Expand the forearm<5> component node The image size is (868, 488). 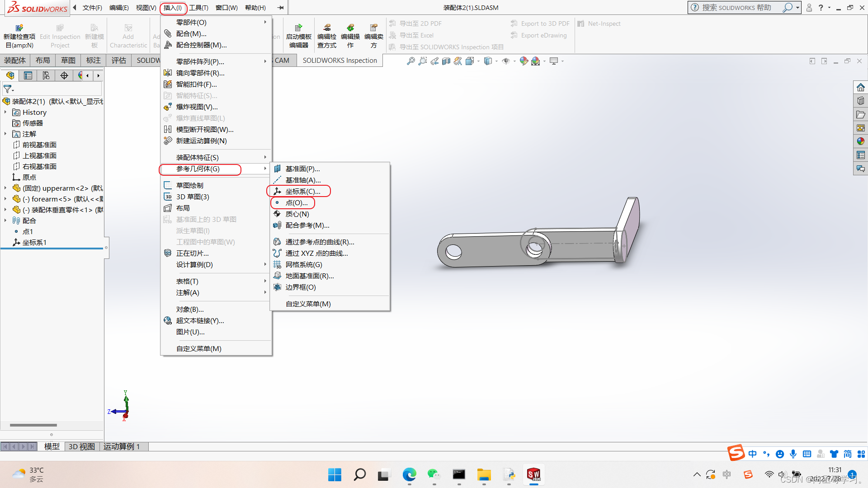point(5,199)
